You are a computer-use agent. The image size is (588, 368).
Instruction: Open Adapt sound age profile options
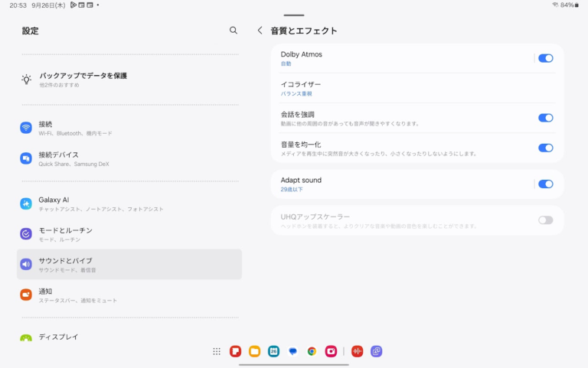pyautogui.click(x=398, y=184)
